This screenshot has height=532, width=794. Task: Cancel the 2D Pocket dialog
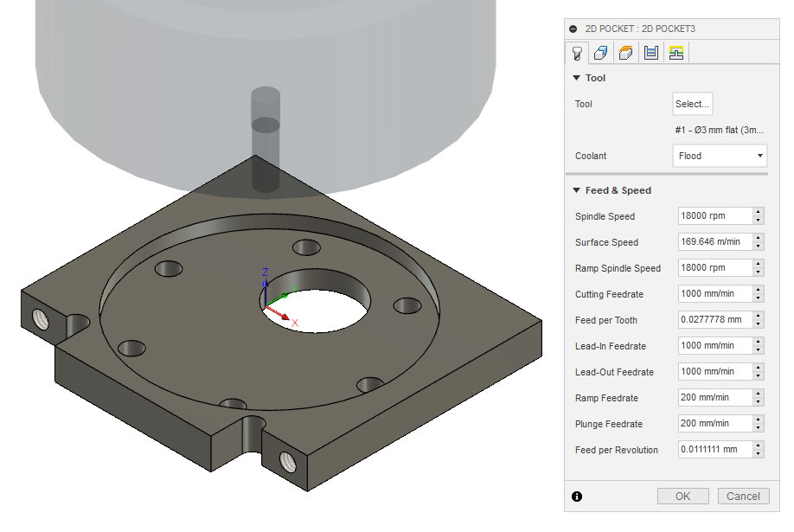[743, 496]
